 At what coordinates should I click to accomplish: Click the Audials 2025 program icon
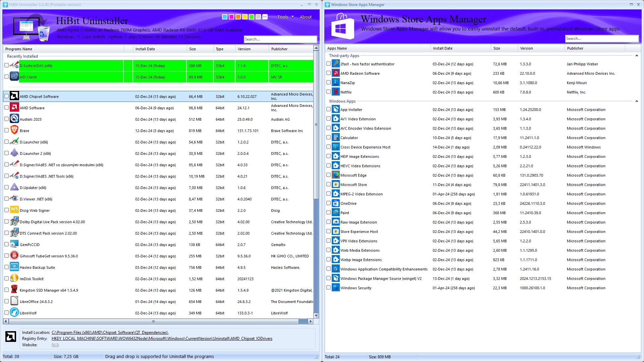tap(14, 119)
